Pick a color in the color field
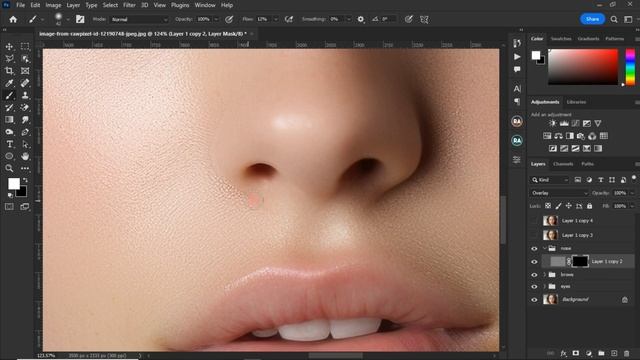Screen dimensions: 640x360 [x=583, y=67]
